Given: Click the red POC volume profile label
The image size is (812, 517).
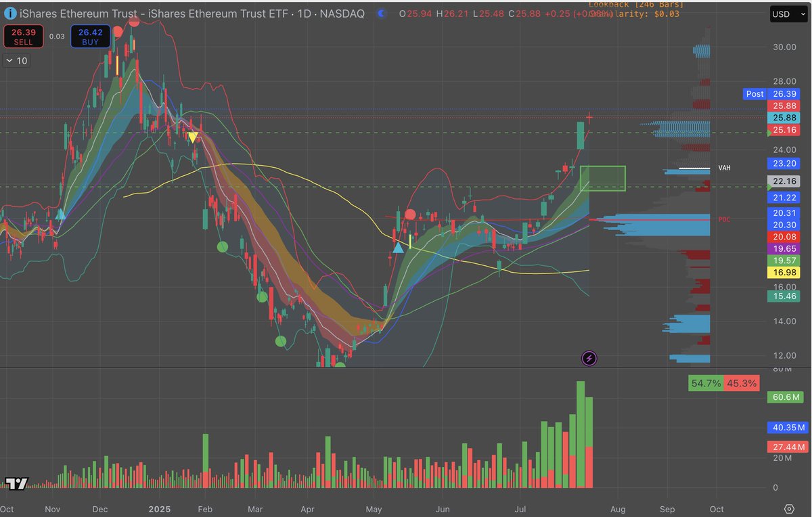Looking at the screenshot, I should (x=725, y=220).
